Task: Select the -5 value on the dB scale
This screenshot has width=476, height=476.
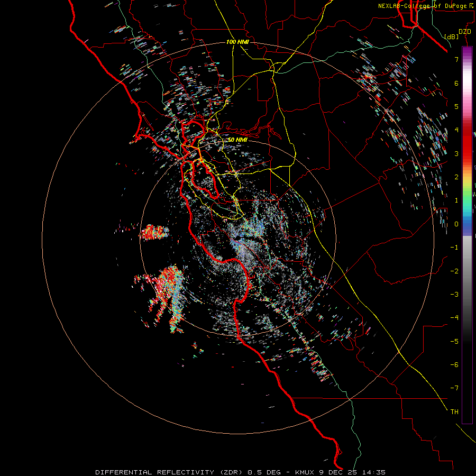Action: pos(454,341)
